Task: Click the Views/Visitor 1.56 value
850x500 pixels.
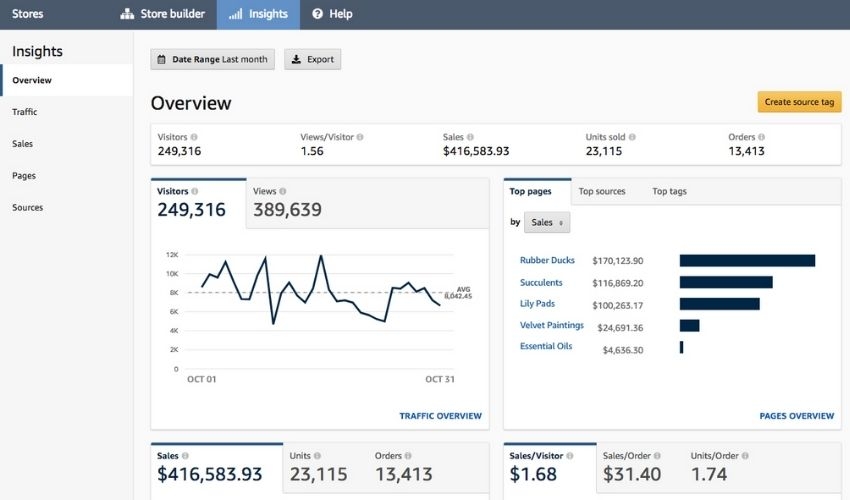Action: point(312,151)
